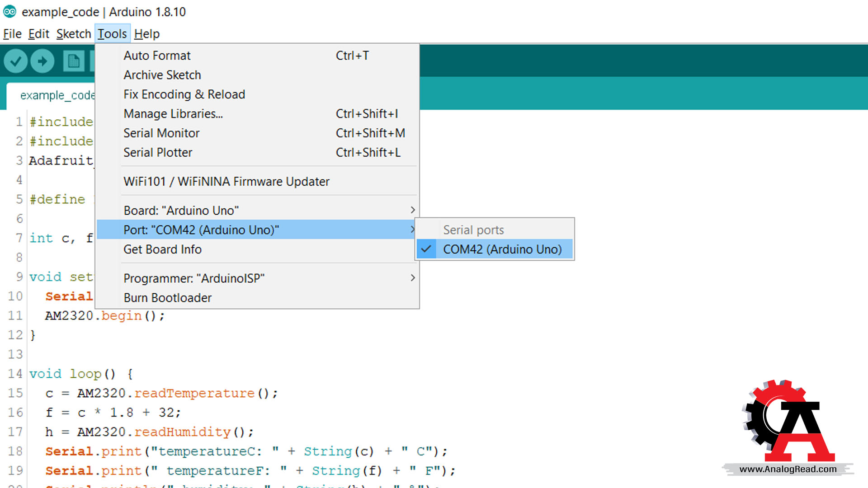Open the Edit menu
Viewport: 868px width, 488px height.
38,34
